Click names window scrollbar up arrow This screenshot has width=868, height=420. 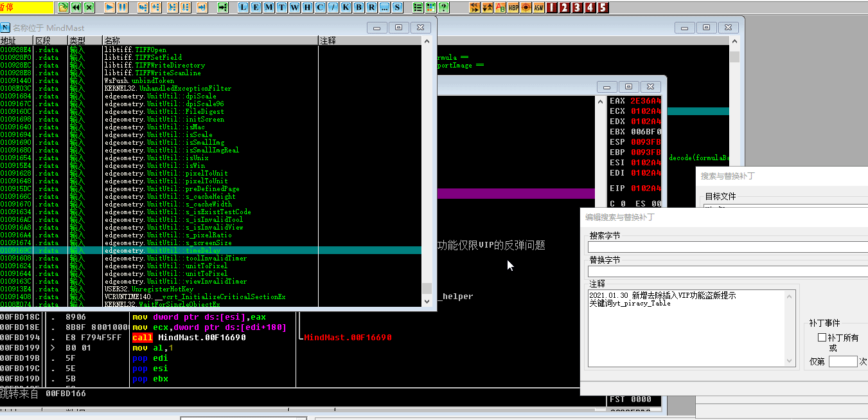(x=427, y=41)
